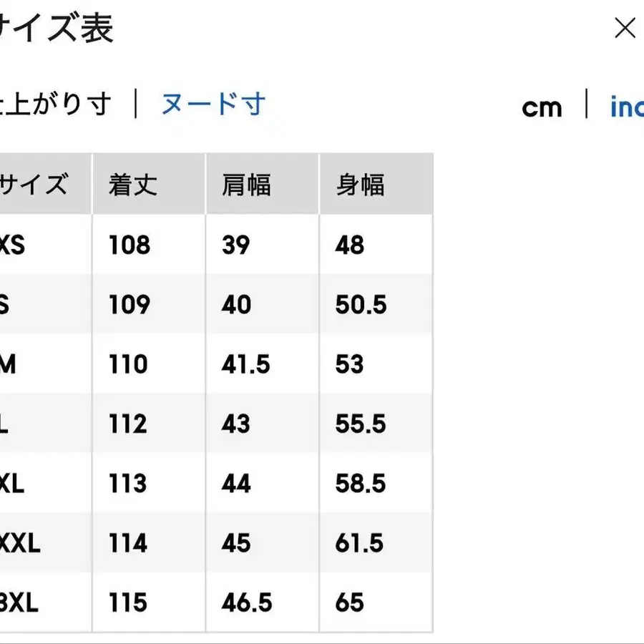Viewport: 644px width, 644px height.
Task: Click the 108 length value for XS
Action: pyautogui.click(x=130, y=245)
